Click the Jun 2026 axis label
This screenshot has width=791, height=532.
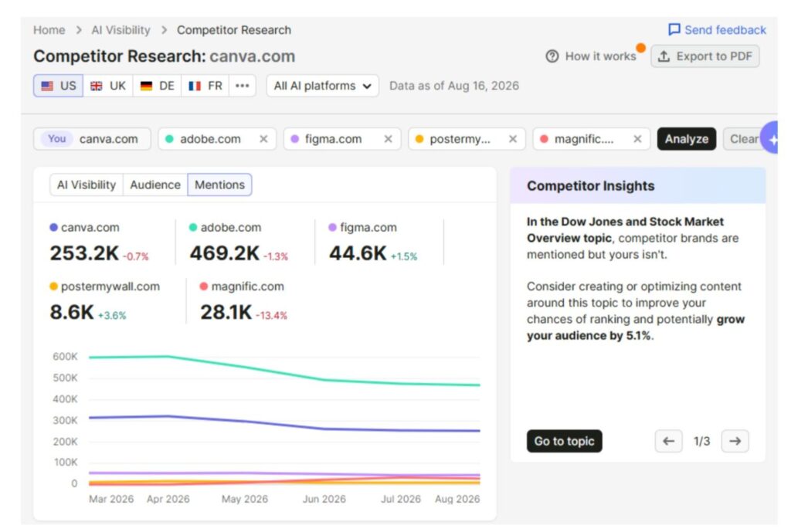tap(324, 500)
